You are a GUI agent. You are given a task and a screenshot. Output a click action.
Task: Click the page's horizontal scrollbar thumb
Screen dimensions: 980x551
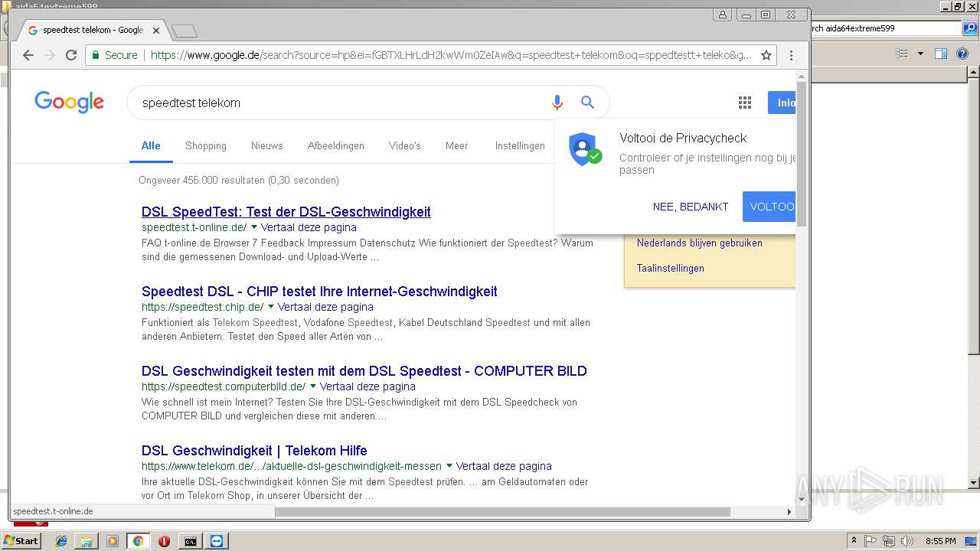[x=502, y=511]
